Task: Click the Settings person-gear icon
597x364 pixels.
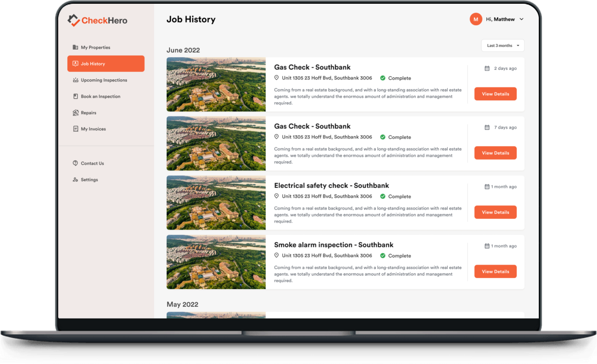Action: coord(75,180)
